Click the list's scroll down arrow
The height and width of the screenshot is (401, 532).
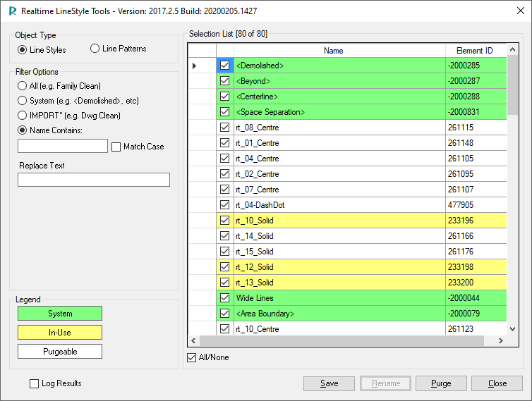(512, 329)
